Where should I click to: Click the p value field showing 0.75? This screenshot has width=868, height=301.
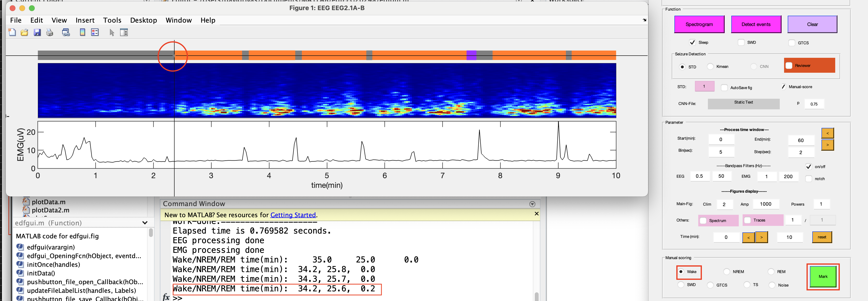pos(814,104)
